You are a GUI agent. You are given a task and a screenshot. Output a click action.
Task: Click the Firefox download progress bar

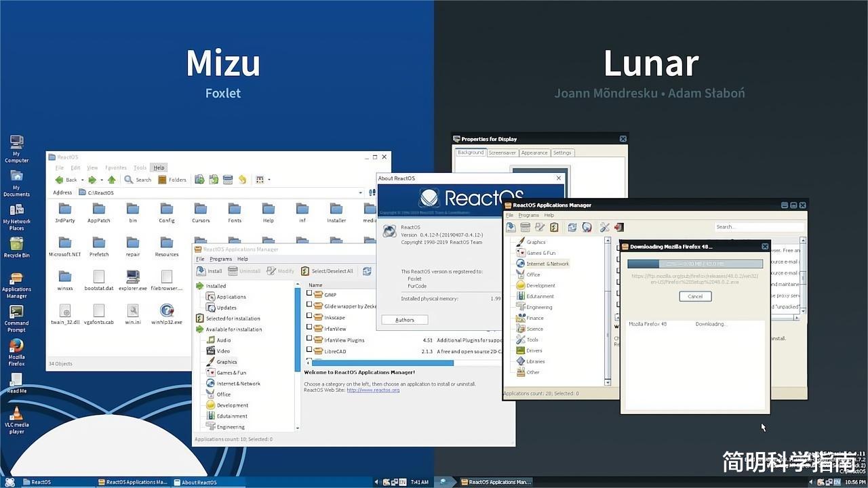(695, 264)
